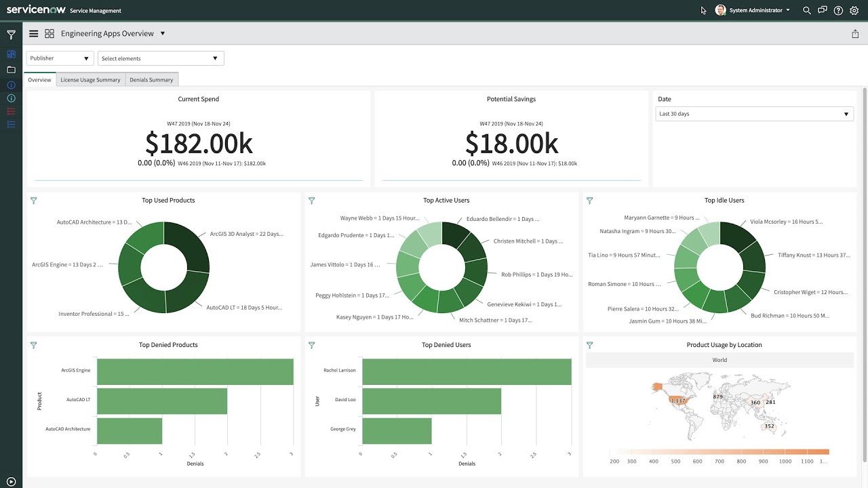Click the World breadcrumb above the map
Image resolution: width=868 pixels, height=488 pixels.
pyautogui.click(x=719, y=360)
